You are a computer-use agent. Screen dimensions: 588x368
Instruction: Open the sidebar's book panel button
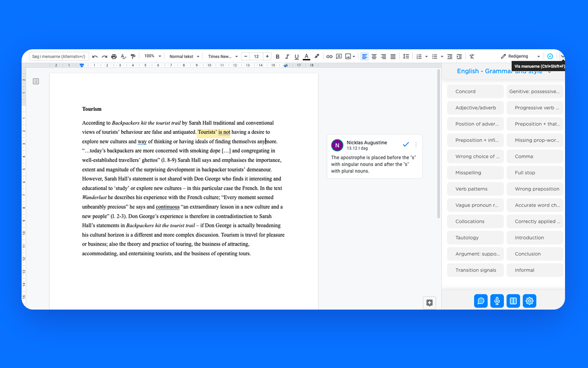[513, 301]
